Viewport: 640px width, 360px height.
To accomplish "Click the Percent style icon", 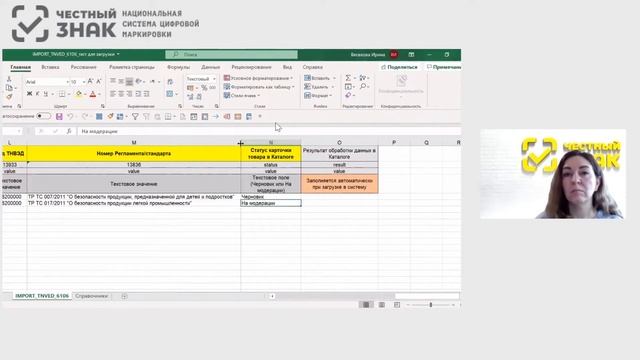I will click(204, 88).
